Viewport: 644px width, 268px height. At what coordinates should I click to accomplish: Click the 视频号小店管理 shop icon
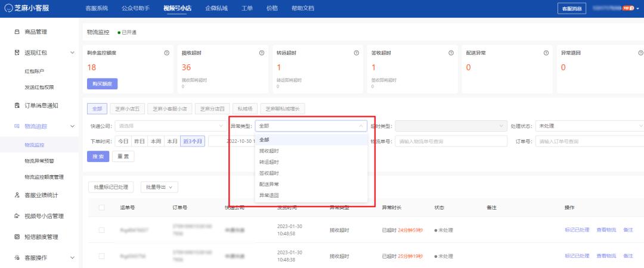point(17,216)
